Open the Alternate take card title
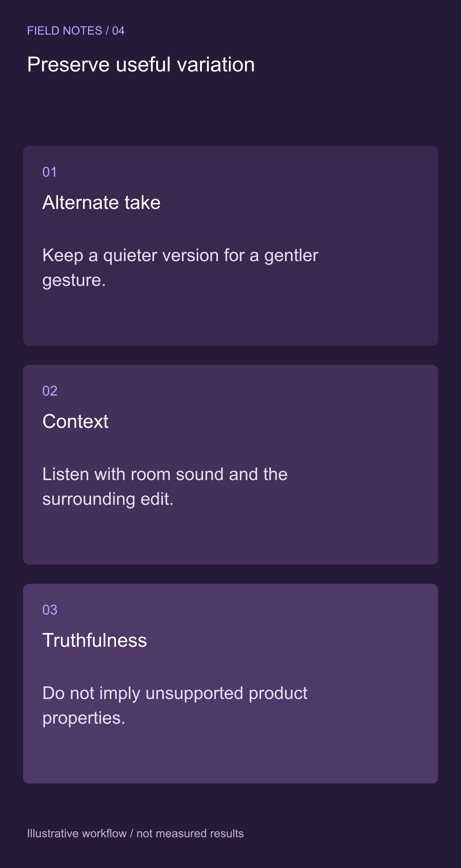Image resolution: width=461 pixels, height=868 pixels. coord(101,202)
